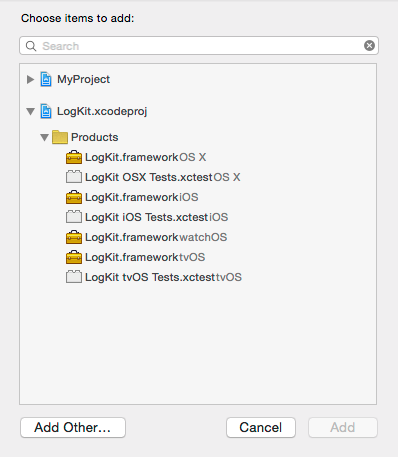Click the LogKit.xcodeproj project file icon
The image size is (398, 457).
[46, 111]
